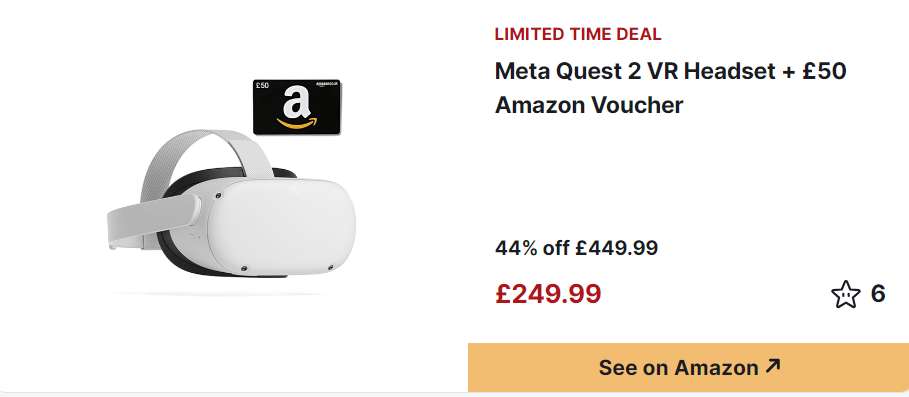909x397 pixels.
Task: Click the star favorite icon
Action: pyautogui.click(x=846, y=294)
